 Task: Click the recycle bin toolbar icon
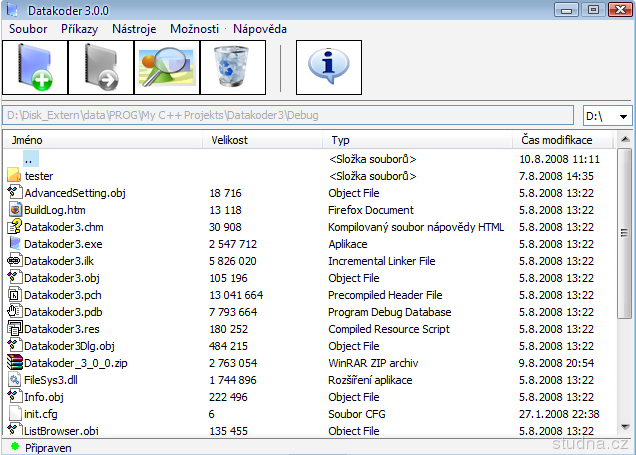click(233, 68)
